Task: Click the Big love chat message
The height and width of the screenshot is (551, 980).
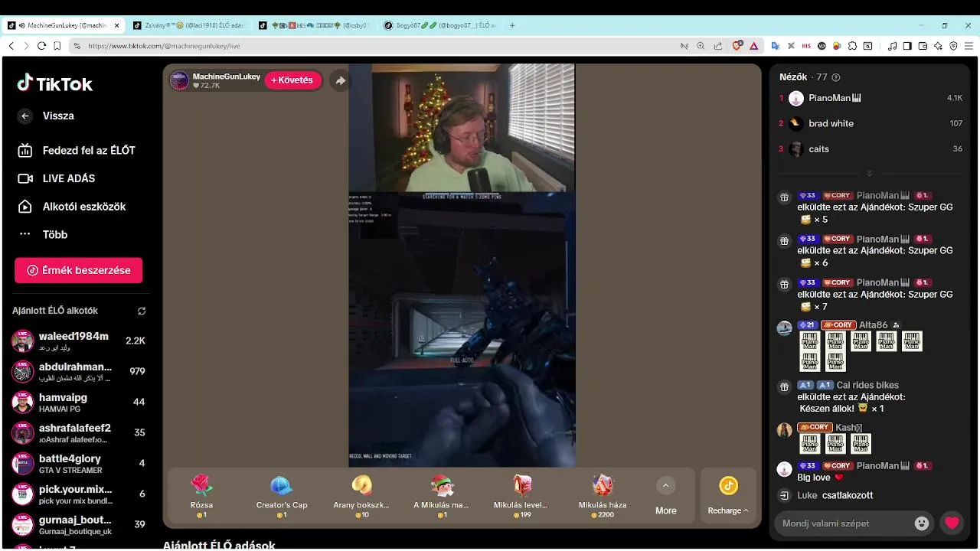Action: 821,478
